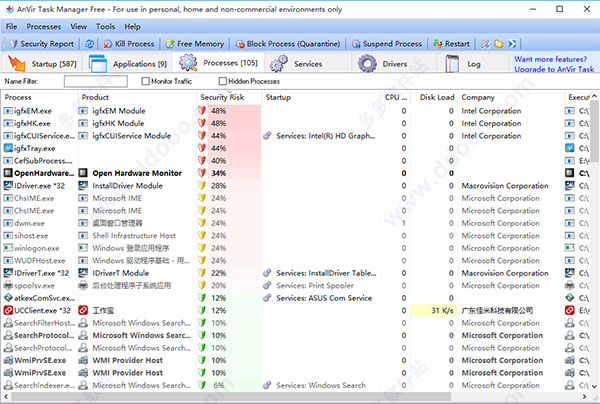Screen dimensions: 600x404
Task: Click the Security Report toolbar button
Action: [42, 44]
